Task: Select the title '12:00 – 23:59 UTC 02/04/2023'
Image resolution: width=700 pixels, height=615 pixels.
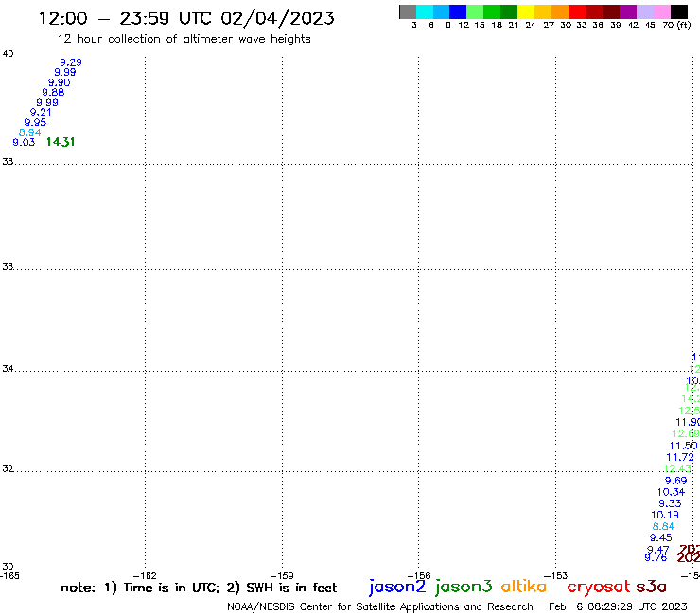Action: point(186,19)
